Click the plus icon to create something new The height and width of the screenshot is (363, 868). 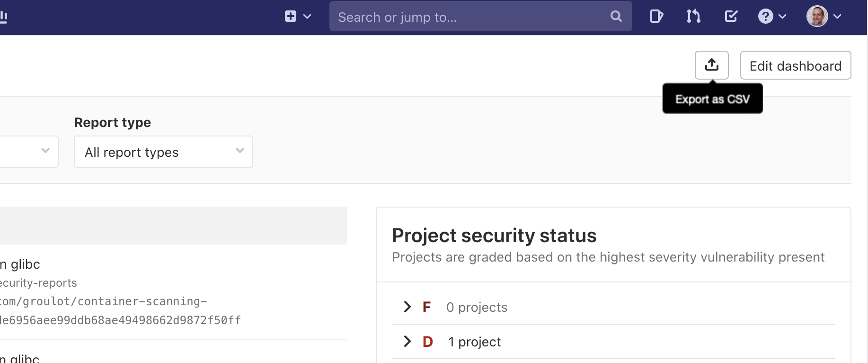tap(290, 16)
